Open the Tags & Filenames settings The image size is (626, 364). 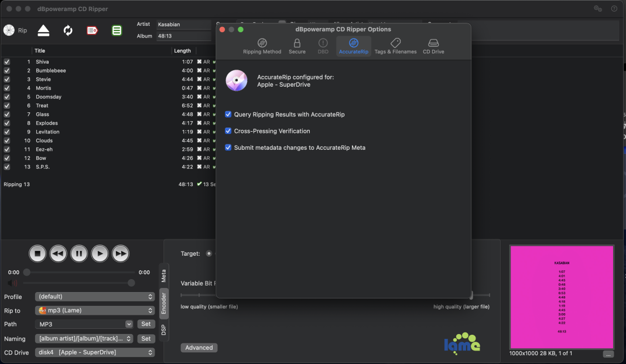click(x=395, y=46)
